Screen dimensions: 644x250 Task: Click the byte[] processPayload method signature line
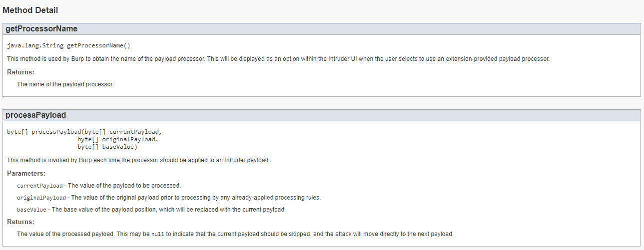85,132
